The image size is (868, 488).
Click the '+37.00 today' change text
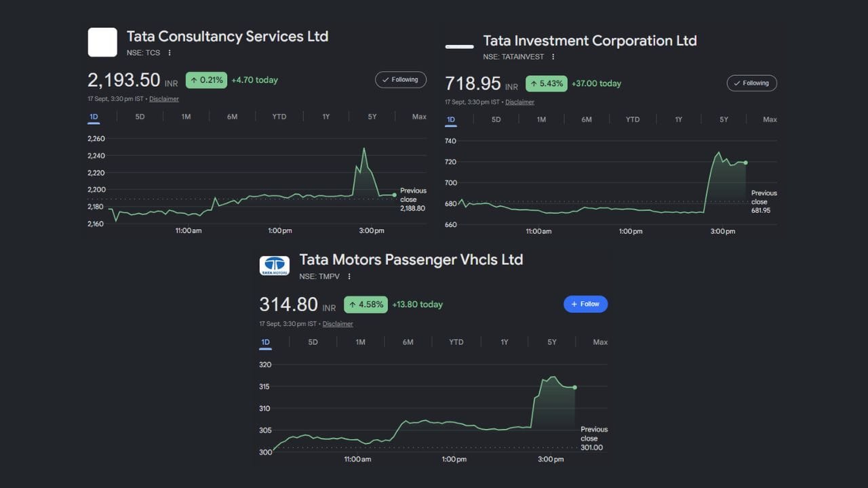[597, 83]
